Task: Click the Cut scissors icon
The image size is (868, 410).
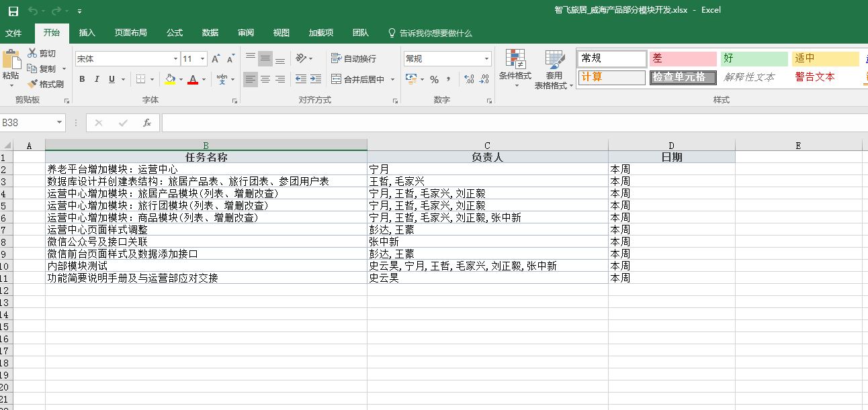Action: pyautogui.click(x=32, y=53)
